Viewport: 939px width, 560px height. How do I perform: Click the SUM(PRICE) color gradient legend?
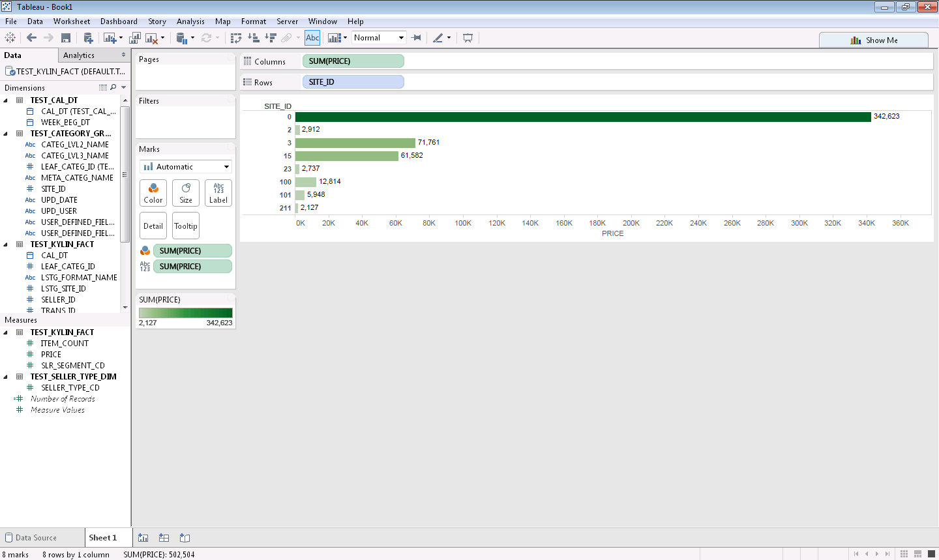pyautogui.click(x=186, y=313)
